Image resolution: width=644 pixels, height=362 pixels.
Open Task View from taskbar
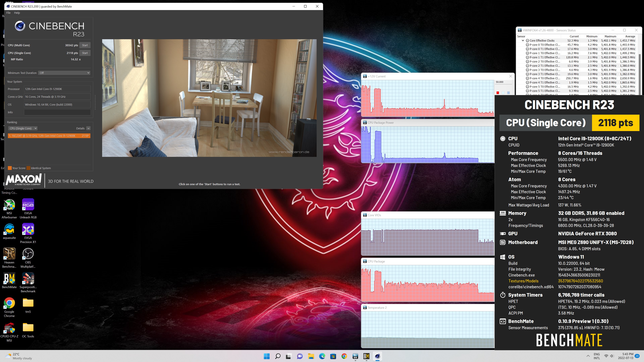tap(289, 356)
